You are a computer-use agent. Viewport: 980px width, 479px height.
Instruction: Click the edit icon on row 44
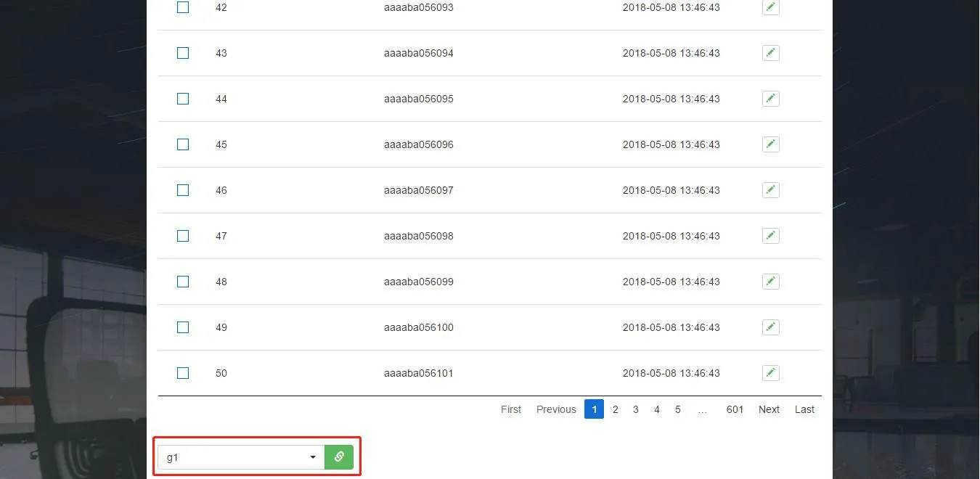tap(770, 98)
